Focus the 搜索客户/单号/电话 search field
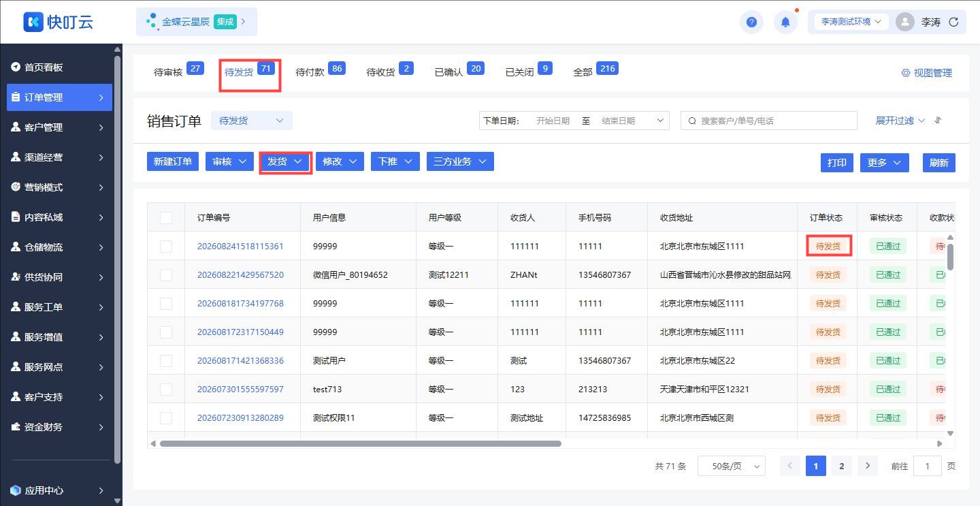Screen dimensions: 980x506 pyautogui.click(x=769, y=121)
